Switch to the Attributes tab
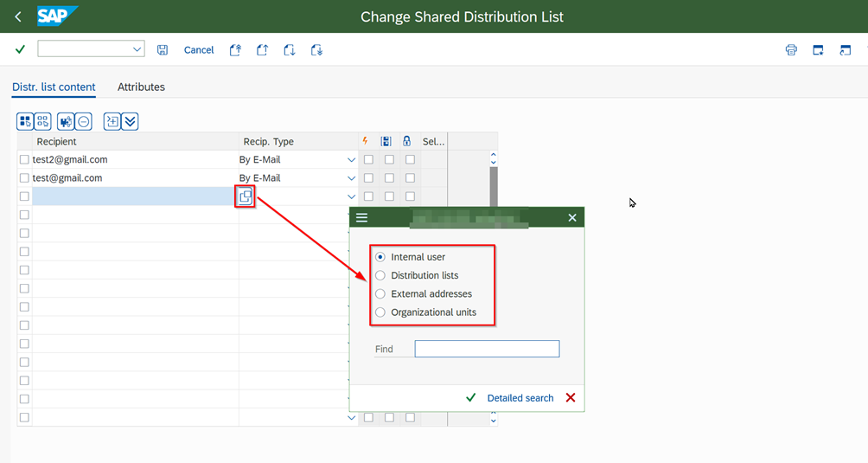Image resolution: width=868 pixels, height=463 pixels. pos(141,87)
